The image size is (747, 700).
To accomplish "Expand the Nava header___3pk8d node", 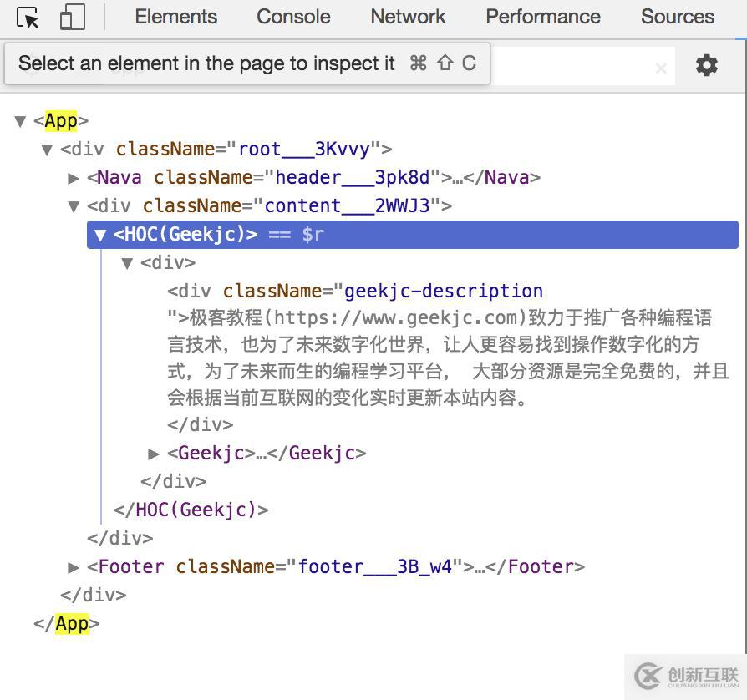I will (74, 177).
